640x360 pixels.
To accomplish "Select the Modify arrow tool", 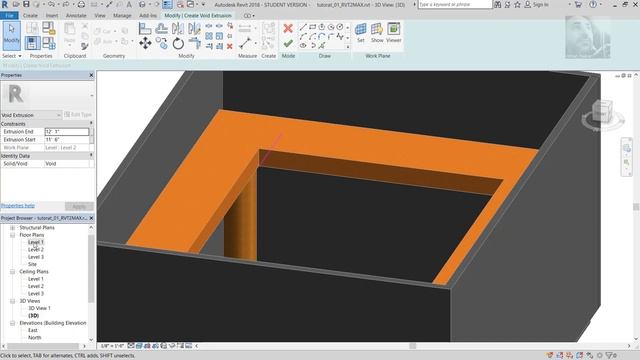I will pos(11,36).
